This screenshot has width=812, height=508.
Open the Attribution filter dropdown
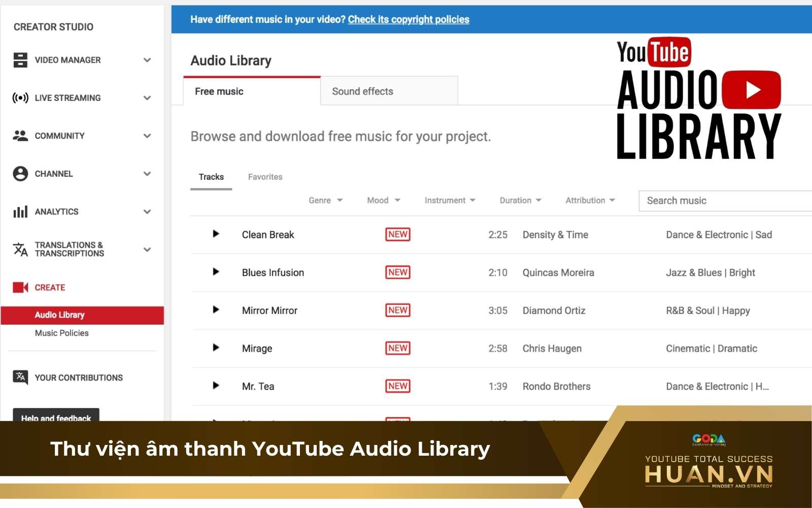tap(590, 200)
